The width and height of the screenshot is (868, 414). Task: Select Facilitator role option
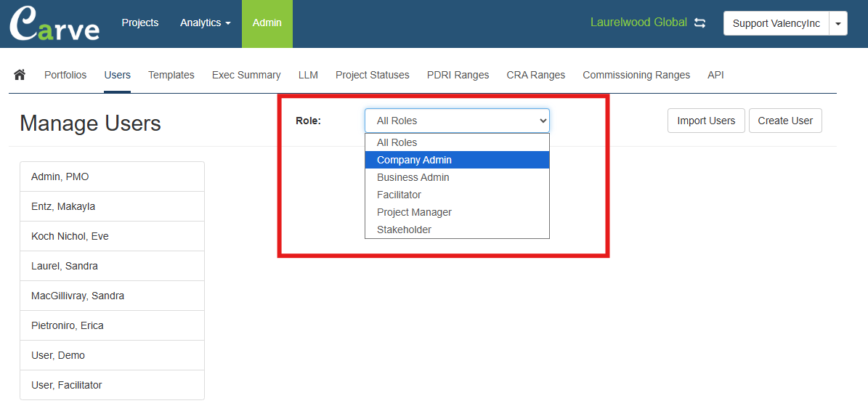click(x=457, y=195)
